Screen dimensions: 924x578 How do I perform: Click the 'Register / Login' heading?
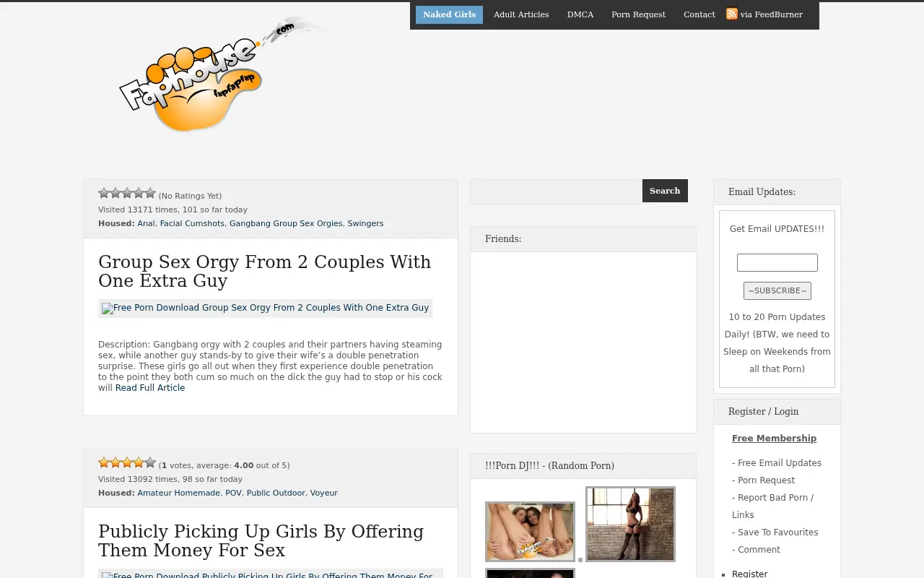pos(763,412)
